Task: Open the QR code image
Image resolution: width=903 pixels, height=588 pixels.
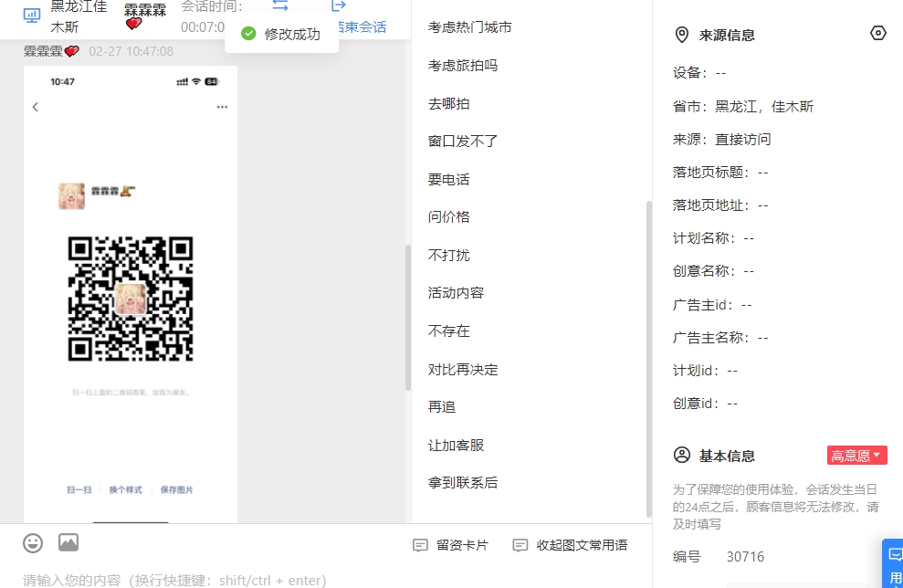Action: (131, 299)
